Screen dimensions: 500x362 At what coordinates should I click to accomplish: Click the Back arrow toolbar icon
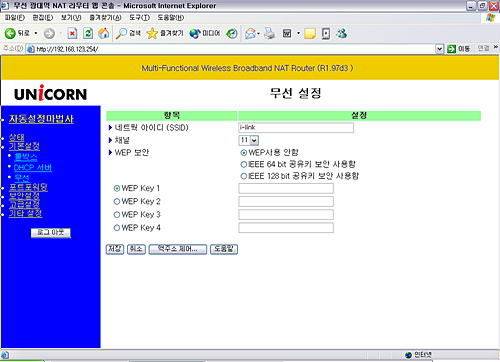click(10, 33)
